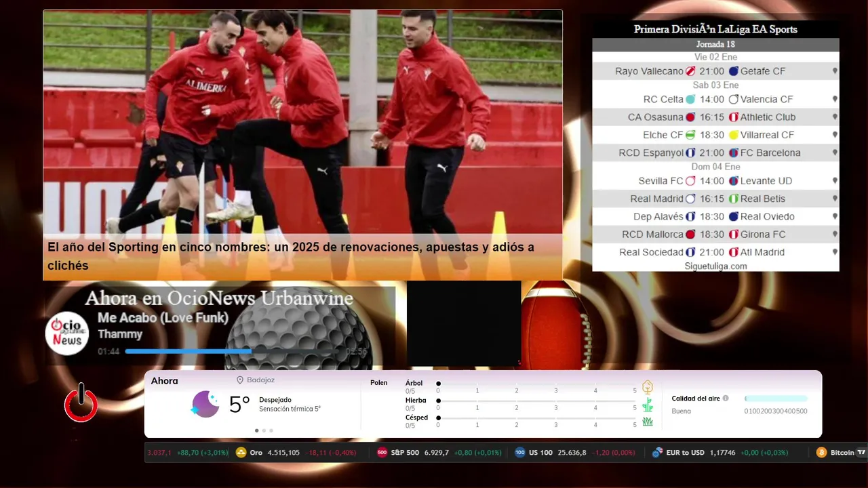The height and width of the screenshot is (488, 868).
Task: Click the Árbol pollen level slider
Action: (x=536, y=384)
